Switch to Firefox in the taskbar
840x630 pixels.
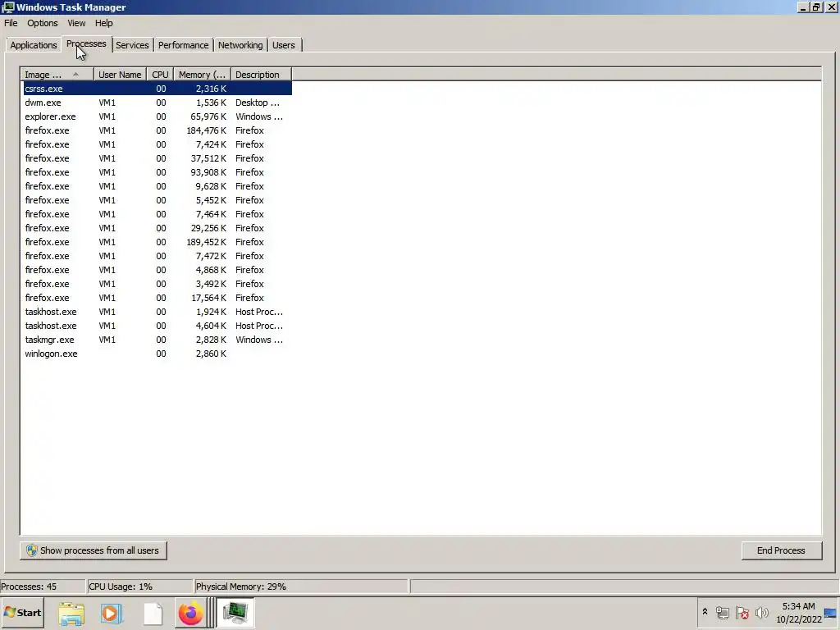point(190,614)
